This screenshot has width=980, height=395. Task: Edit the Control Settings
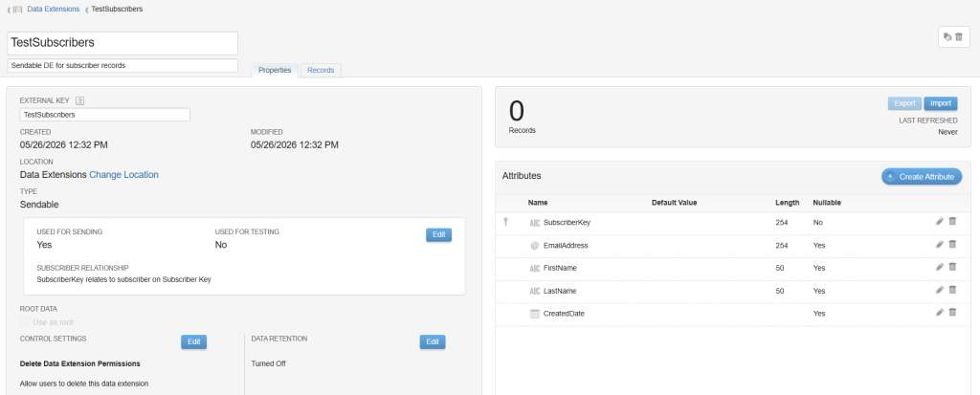pyautogui.click(x=193, y=341)
